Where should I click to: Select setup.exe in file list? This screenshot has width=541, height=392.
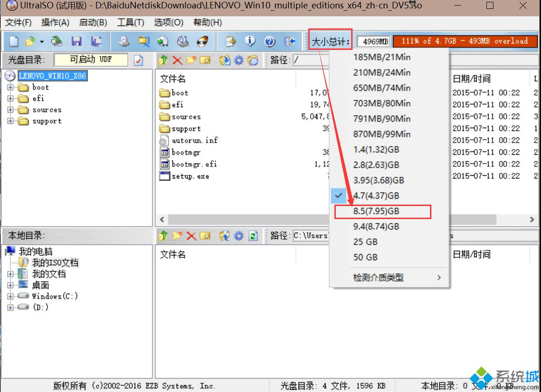[190, 177]
